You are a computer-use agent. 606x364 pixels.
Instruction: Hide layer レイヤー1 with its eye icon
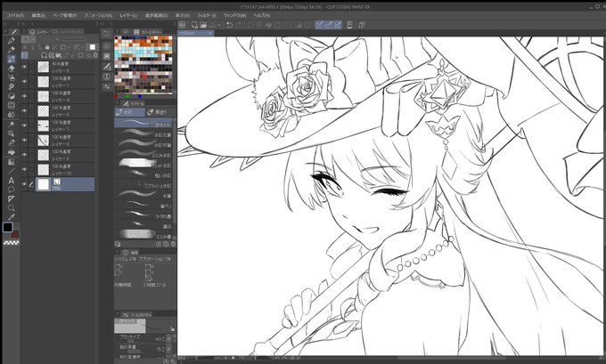[25, 82]
